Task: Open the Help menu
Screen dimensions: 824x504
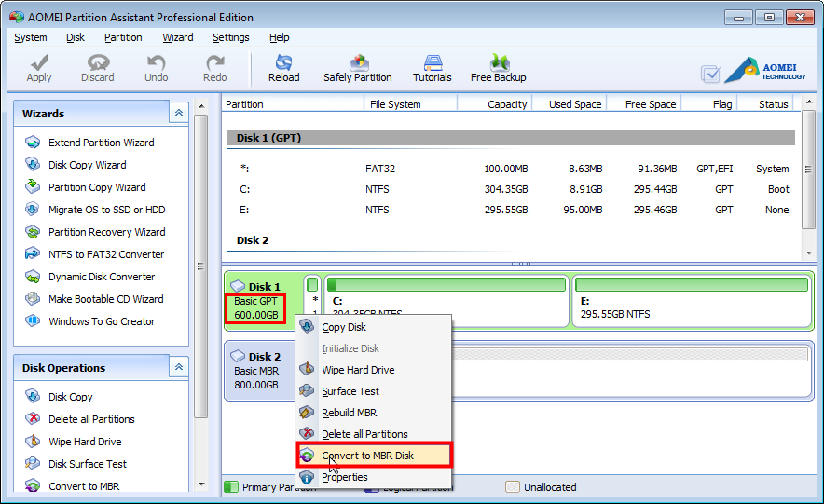Action: coord(279,37)
